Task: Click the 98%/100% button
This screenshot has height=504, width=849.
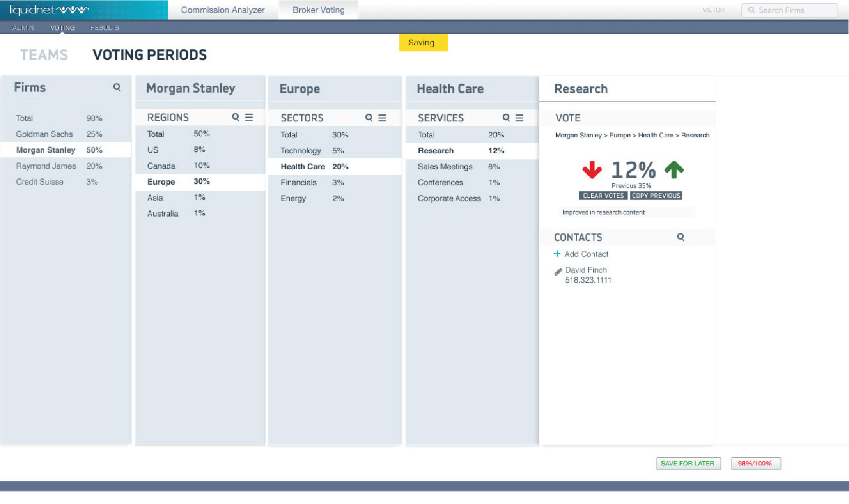Action: coord(755,463)
